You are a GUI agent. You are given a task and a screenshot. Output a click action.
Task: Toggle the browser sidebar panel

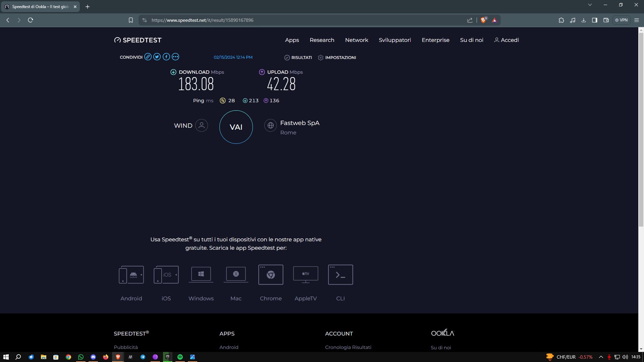(x=594, y=20)
